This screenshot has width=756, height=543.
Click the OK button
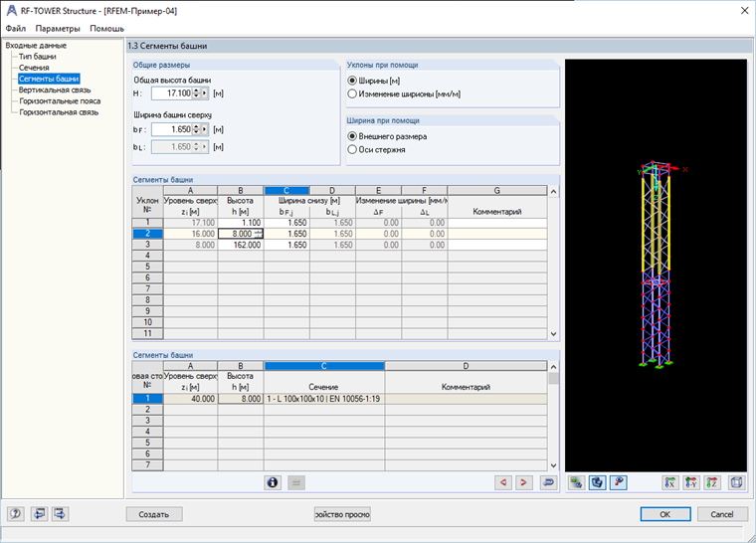[665, 514]
